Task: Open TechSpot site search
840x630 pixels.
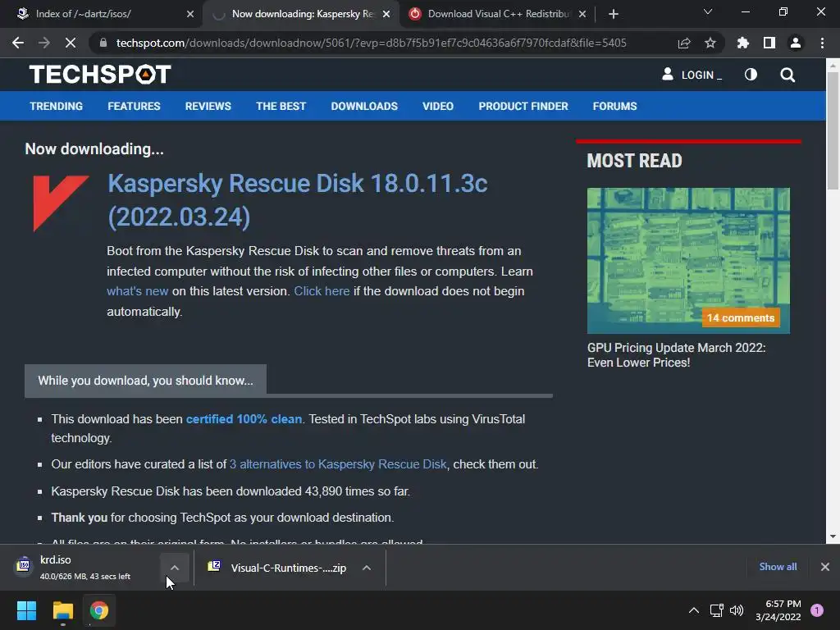Action: [x=787, y=75]
